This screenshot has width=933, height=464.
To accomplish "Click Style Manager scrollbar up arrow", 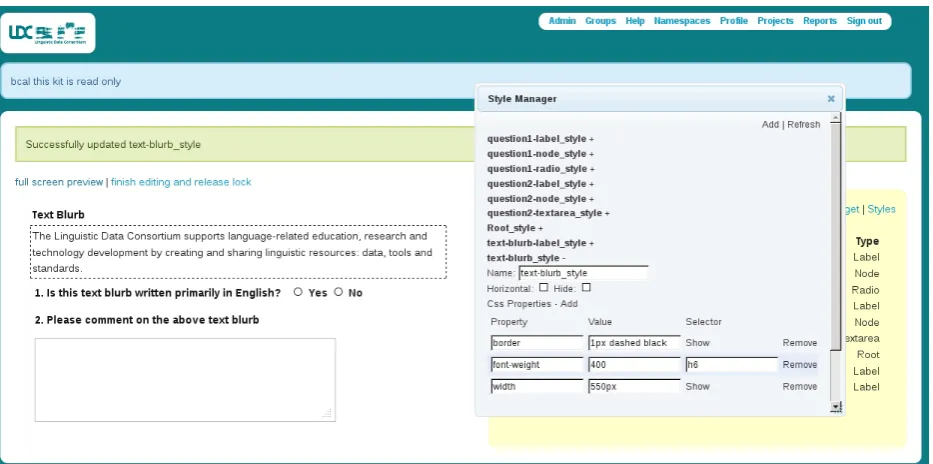I will coord(836,118).
